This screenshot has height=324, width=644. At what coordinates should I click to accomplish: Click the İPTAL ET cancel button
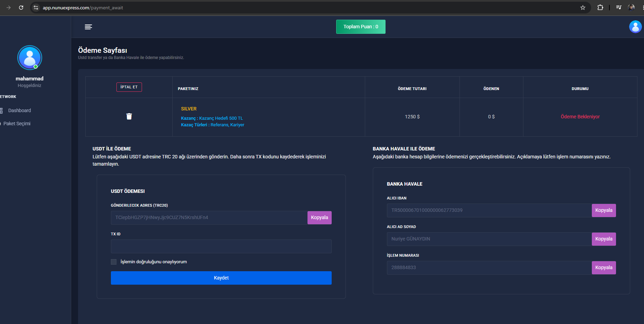pyautogui.click(x=129, y=87)
